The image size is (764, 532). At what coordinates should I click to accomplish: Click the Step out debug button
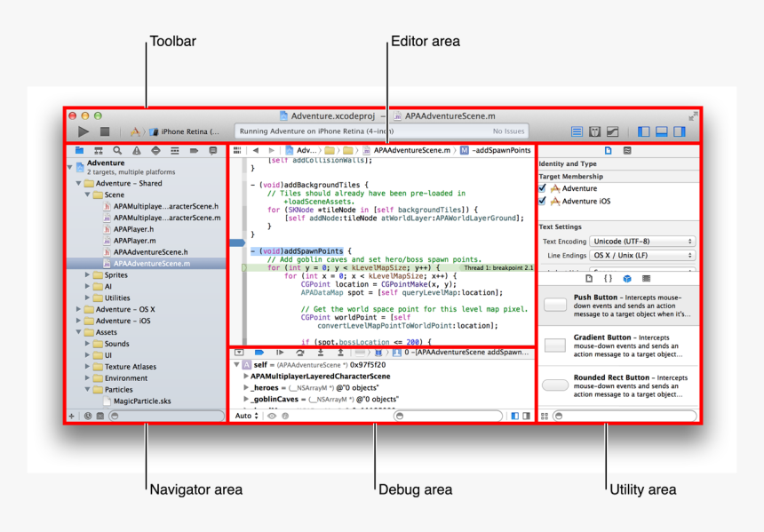pyautogui.click(x=340, y=353)
